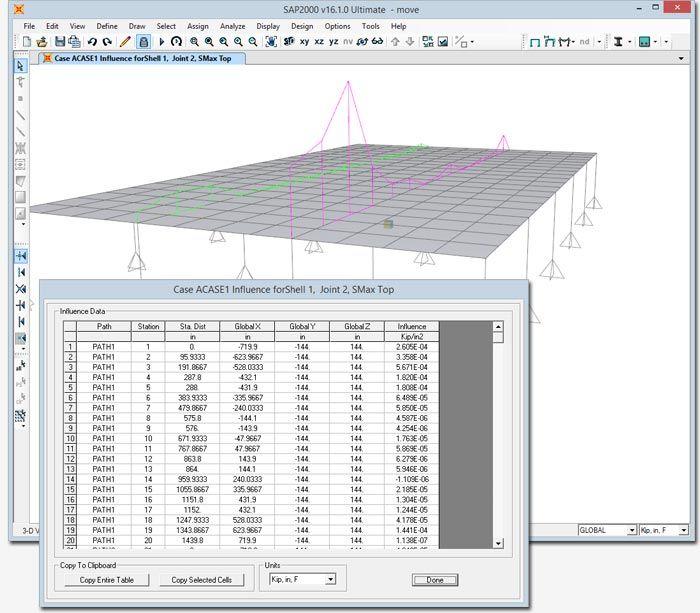Toggle the yz view button

point(333,42)
